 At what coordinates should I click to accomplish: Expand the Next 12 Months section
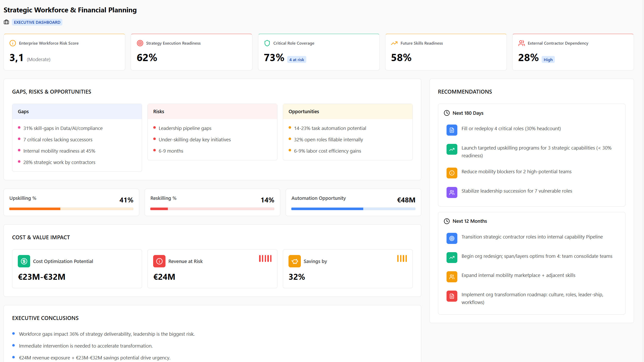tap(469, 221)
